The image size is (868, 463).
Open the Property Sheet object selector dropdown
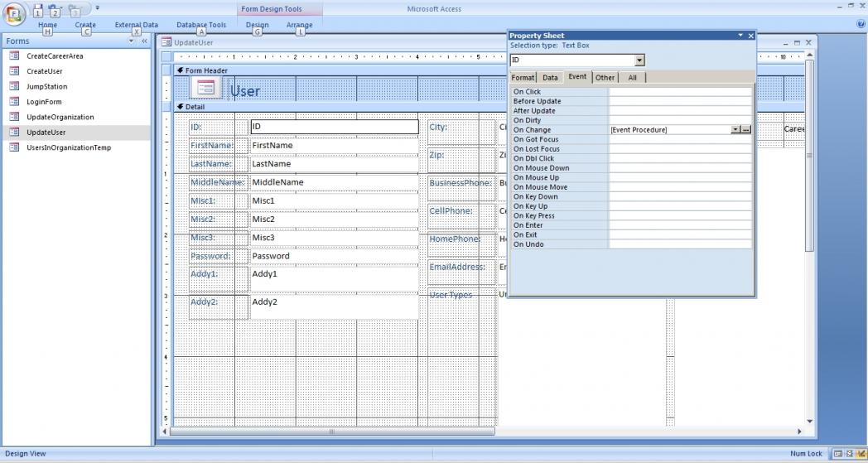[x=639, y=60]
